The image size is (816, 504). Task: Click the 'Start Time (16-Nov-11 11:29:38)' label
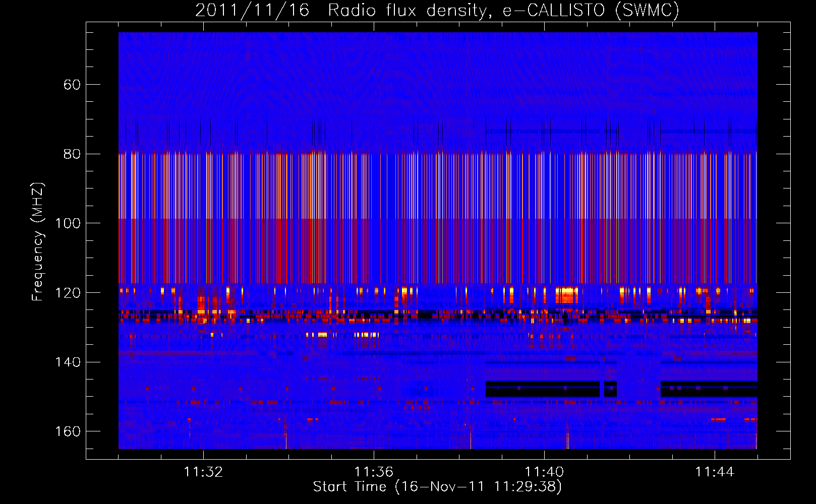point(437,487)
